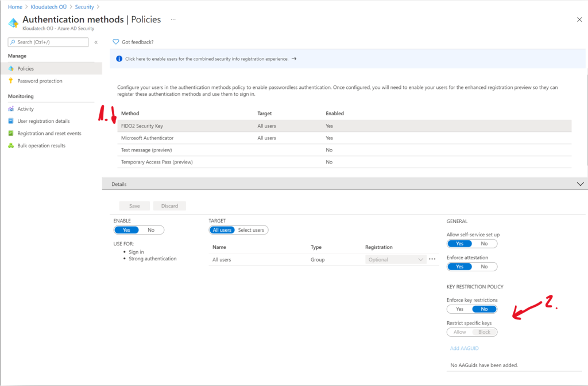Set Enforce key restrictions to No

pos(485,309)
